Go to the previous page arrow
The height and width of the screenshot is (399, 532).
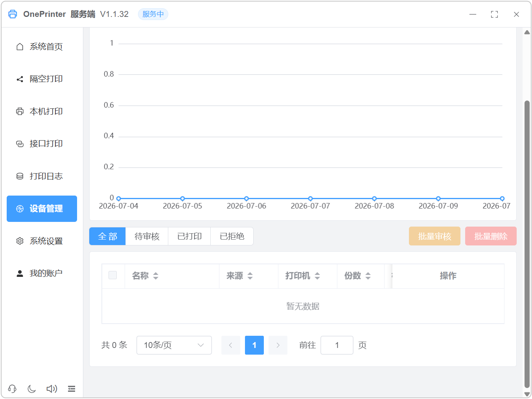click(231, 345)
